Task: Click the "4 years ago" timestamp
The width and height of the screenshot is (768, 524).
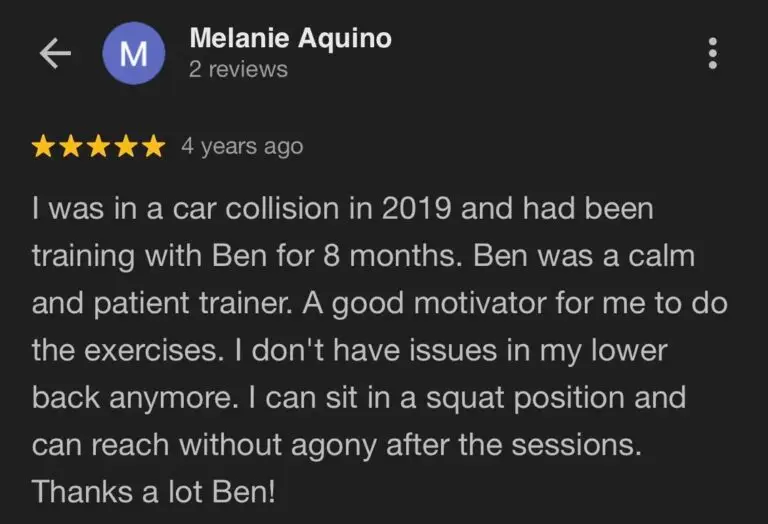Action: click(242, 146)
